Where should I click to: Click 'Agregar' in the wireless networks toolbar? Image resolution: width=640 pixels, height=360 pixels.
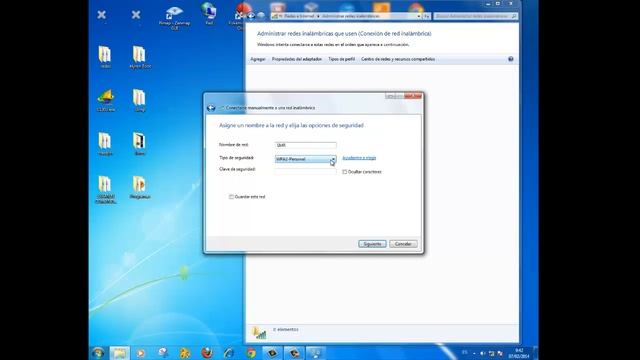(x=258, y=59)
